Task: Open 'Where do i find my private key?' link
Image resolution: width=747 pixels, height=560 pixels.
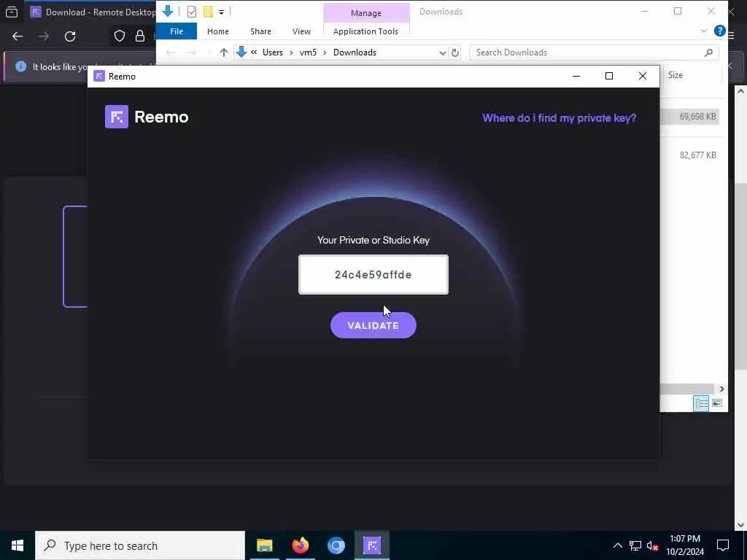Action: pos(559,117)
